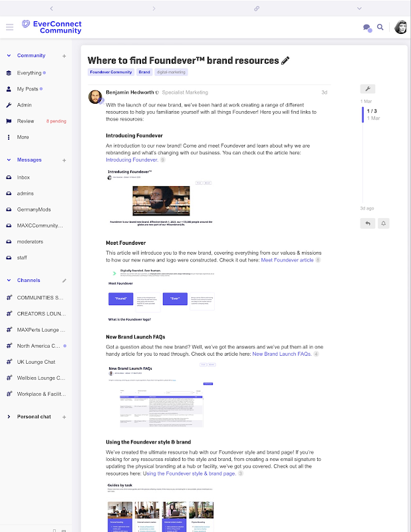Jump to 1 Mar at timeline top

[366, 101]
